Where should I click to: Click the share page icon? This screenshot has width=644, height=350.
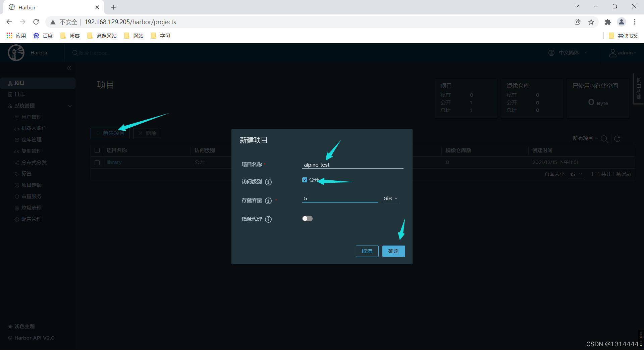tap(578, 22)
